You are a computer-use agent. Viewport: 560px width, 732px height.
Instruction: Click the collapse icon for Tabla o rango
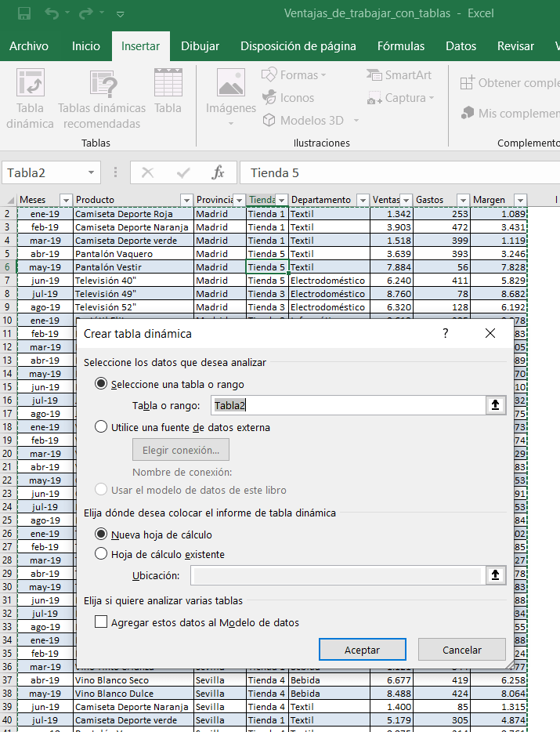[x=496, y=404]
